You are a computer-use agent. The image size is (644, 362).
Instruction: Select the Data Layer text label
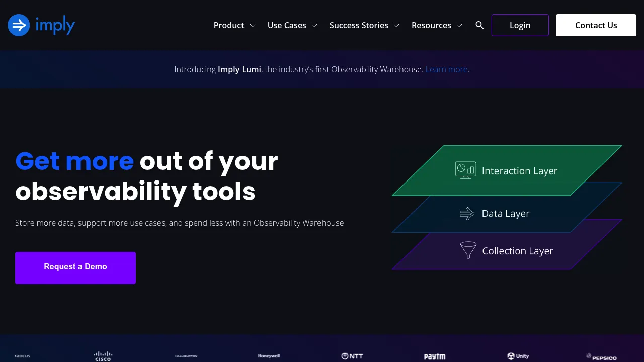coord(506,214)
